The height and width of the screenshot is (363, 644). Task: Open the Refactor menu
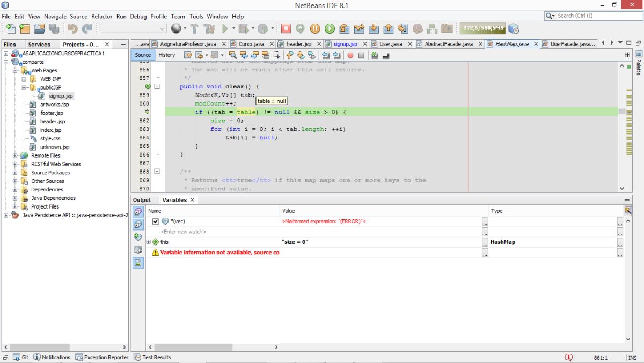(101, 16)
